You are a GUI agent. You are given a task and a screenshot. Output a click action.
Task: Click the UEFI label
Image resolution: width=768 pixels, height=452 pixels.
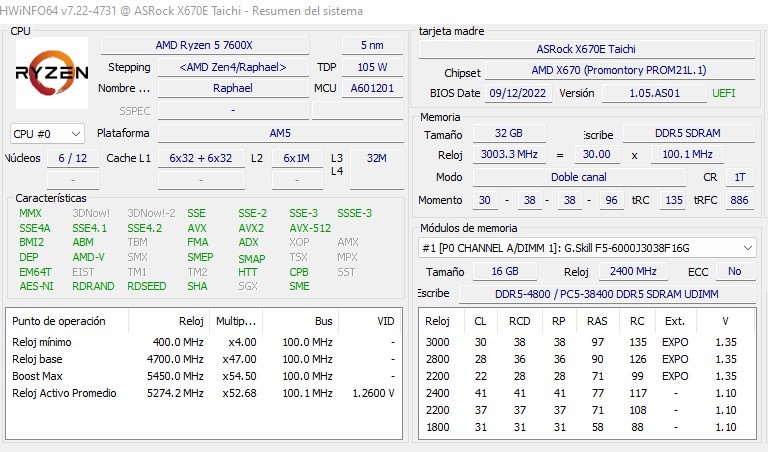tap(723, 93)
